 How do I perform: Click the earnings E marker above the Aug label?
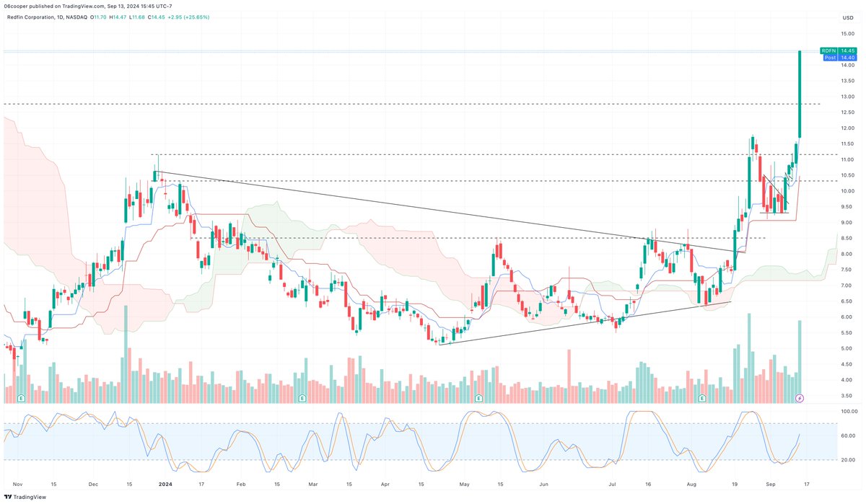tap(701, 398)
